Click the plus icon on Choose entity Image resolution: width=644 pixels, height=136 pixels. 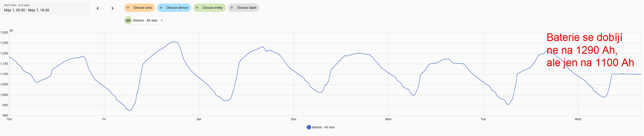pyautogui.click(x=197, y=8)
